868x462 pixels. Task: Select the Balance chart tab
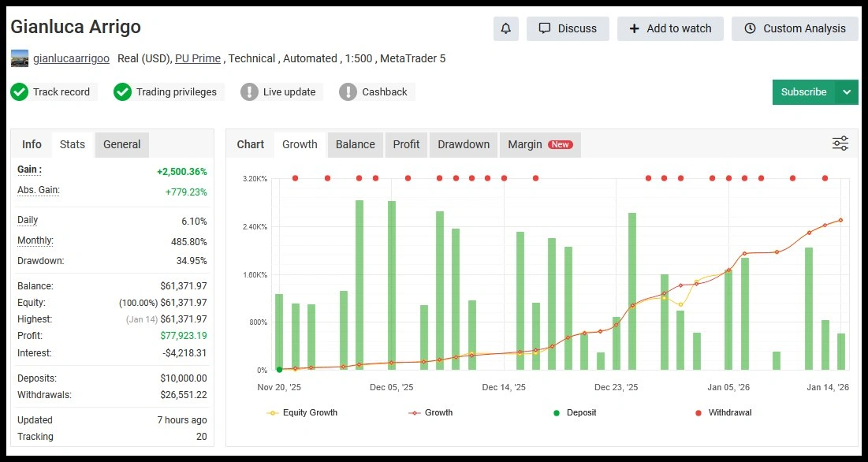pyautogui.click(x=355, y=144)
